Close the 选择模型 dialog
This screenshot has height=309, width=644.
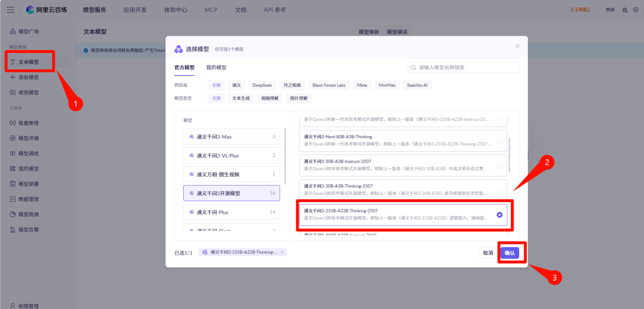[518, 46]
